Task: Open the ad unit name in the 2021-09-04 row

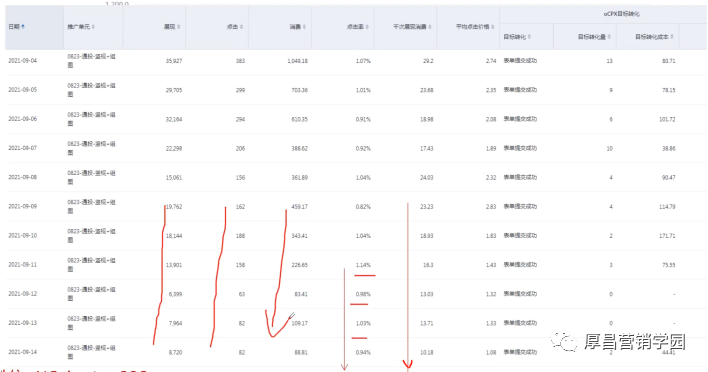Action: (x=92, y=60)
